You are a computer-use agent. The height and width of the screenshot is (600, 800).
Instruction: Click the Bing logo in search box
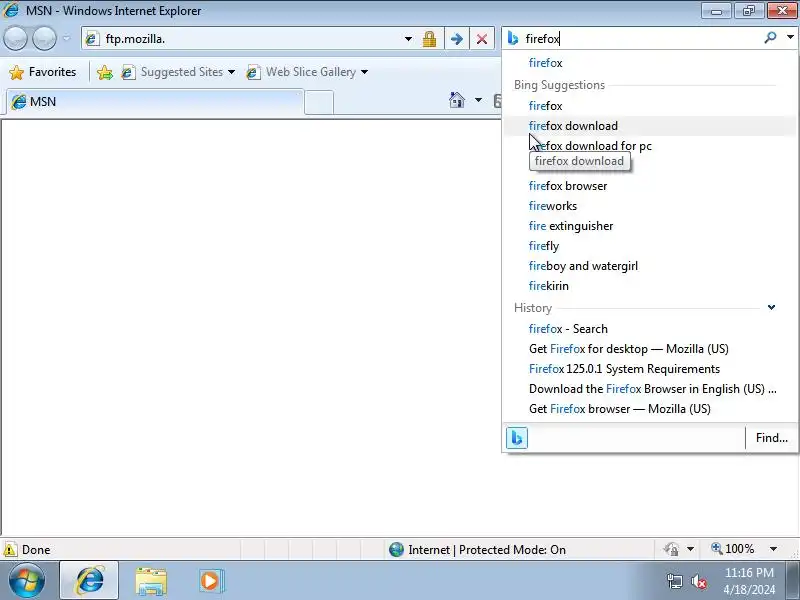[x=513, y=39]
